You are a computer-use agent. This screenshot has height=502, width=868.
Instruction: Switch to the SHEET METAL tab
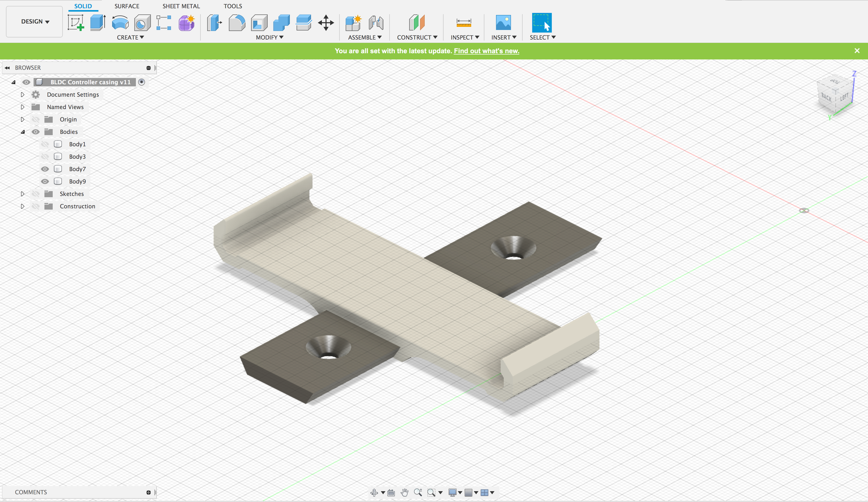181,6
